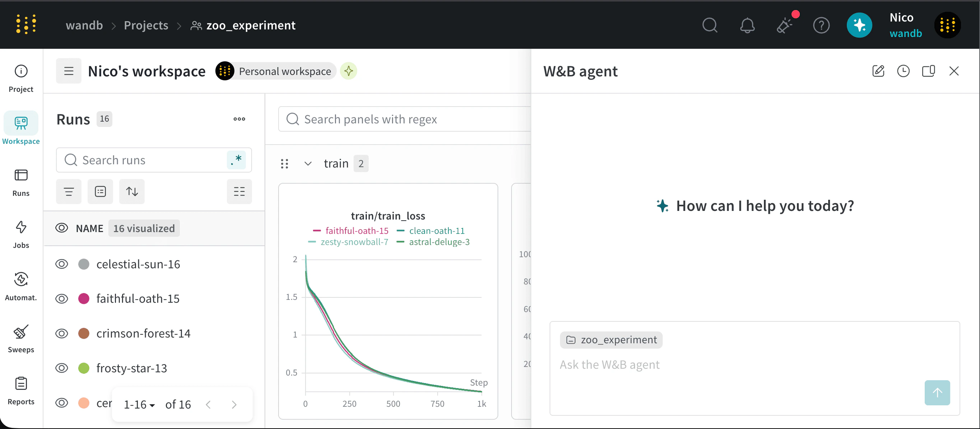Click the zoo_experiment context chip

coord(611,339)
